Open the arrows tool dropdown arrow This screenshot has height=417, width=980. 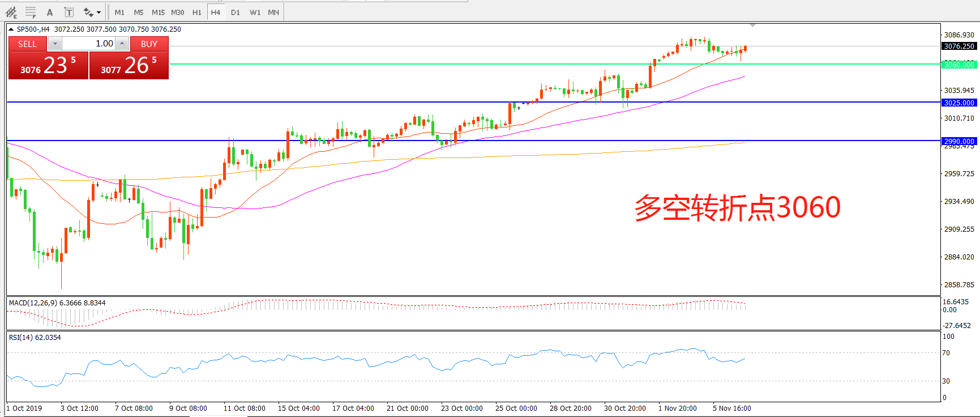point(99,12)
